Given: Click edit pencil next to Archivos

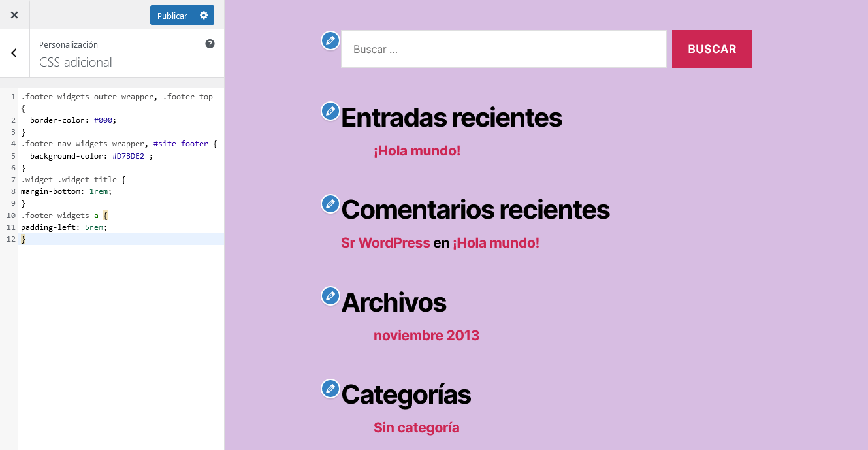Looking at the screenshot, I should click(x=330, y=296).
